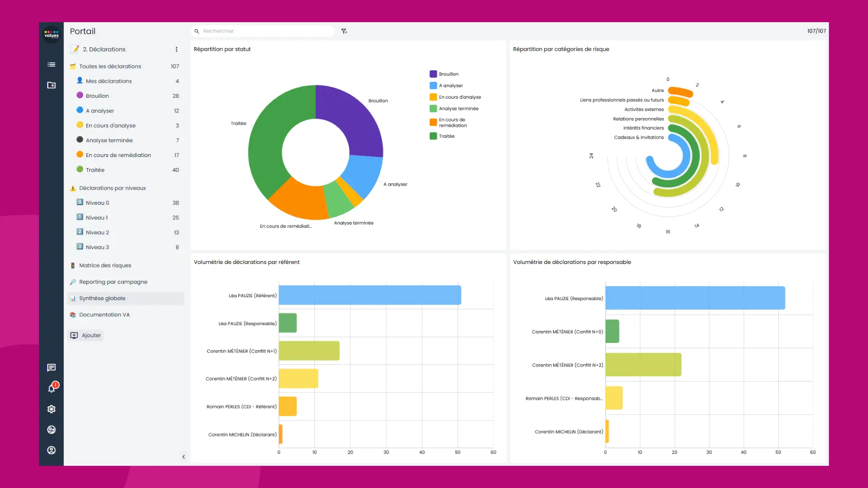
Task: Open the list menu icon in sidebar
Action: pyautogui.click(x=51, y=65)
